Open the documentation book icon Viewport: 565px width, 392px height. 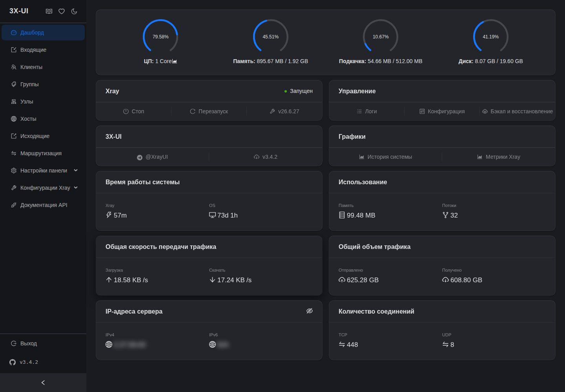49,11
